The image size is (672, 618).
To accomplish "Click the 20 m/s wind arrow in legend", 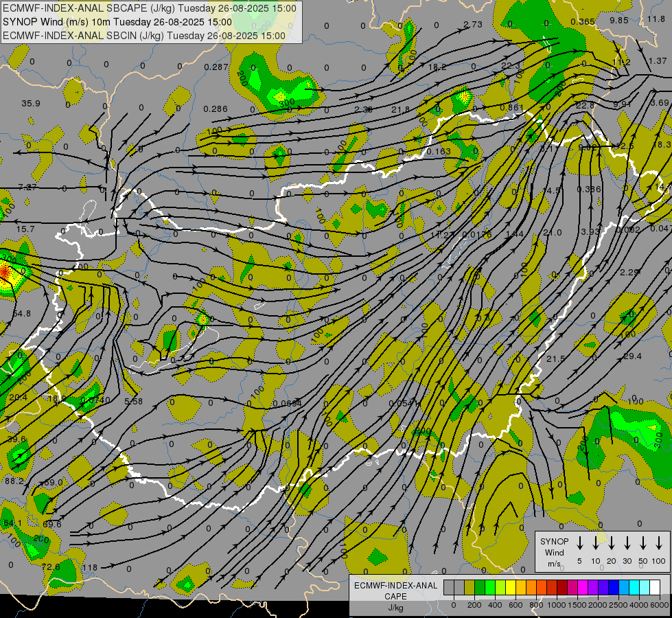I will (x=611, y=543).
